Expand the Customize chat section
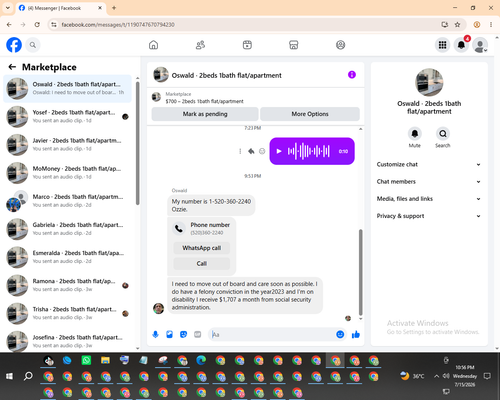Image resolution: width=500 pixels, height=400 pixels. click(x=429, y=164)
